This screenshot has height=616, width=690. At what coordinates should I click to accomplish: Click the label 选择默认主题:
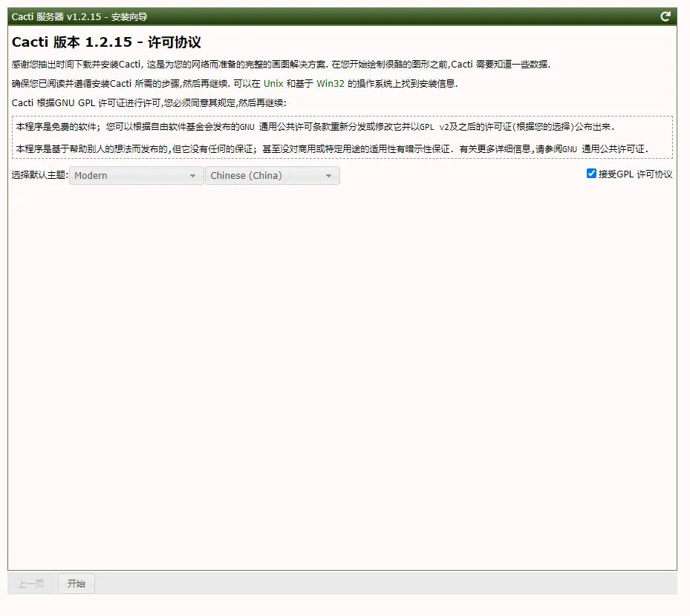(x=39, y=175)
